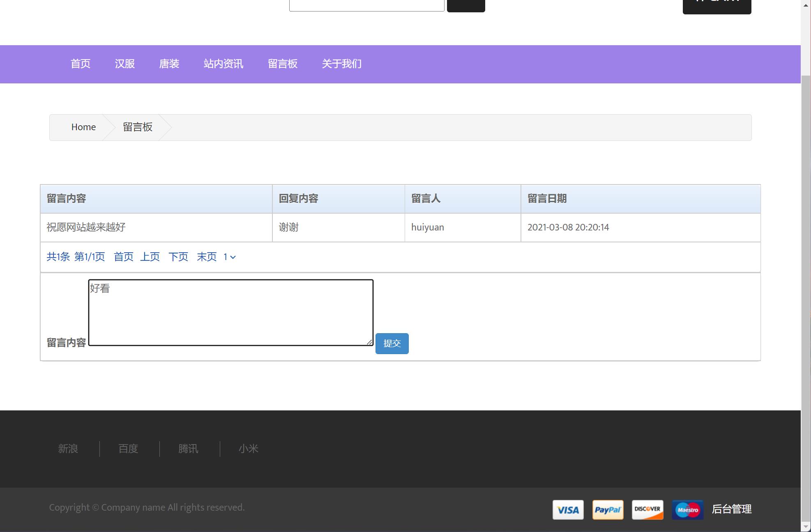Viewport: 811px width, 532px height.
Task: Click the PayPal payment icon
Action: pyautogui.click(x=608, y=510)
